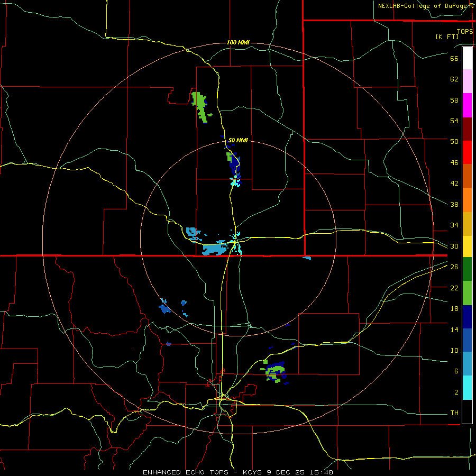Click the 'TH' legend threshold label
Image resolution: width=476 pixels, height=476 pixels.
click(454, 413)
